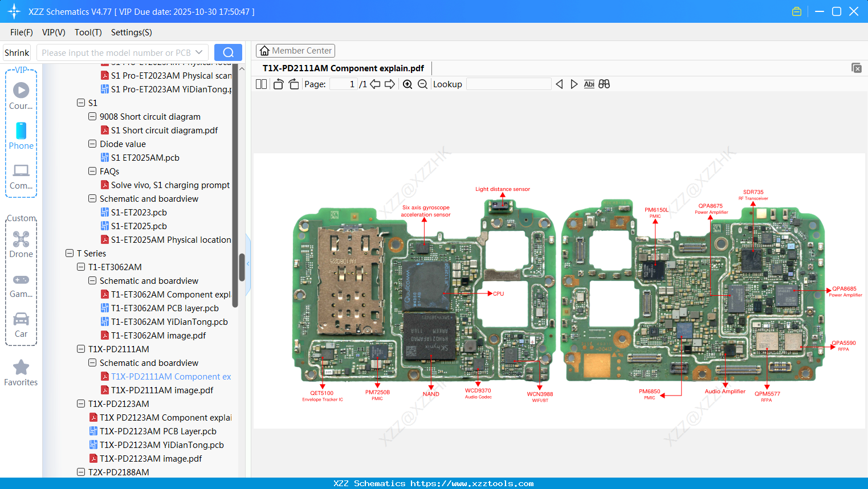Toggle case-sensitive lookup with Abi icon
The image size is (868, 489).
(589, 84)
